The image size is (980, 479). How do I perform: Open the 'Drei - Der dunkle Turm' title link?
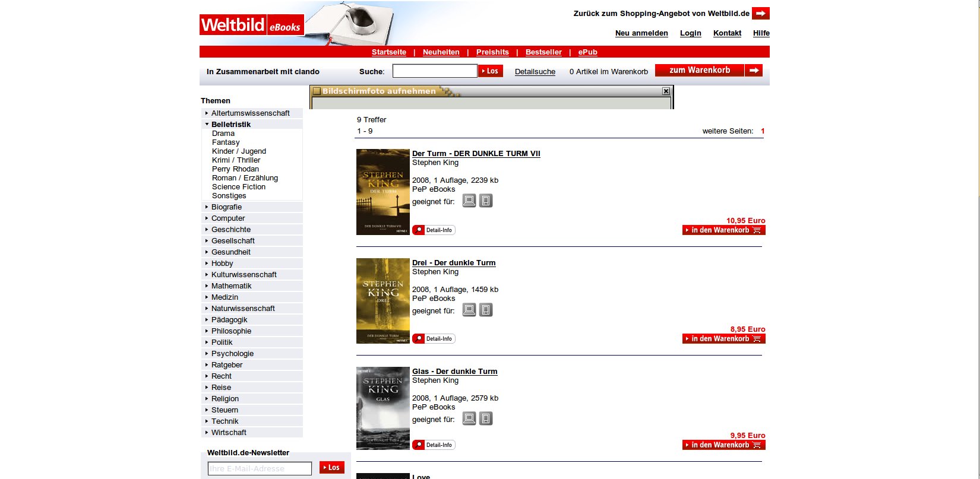[x=454, y=263]
